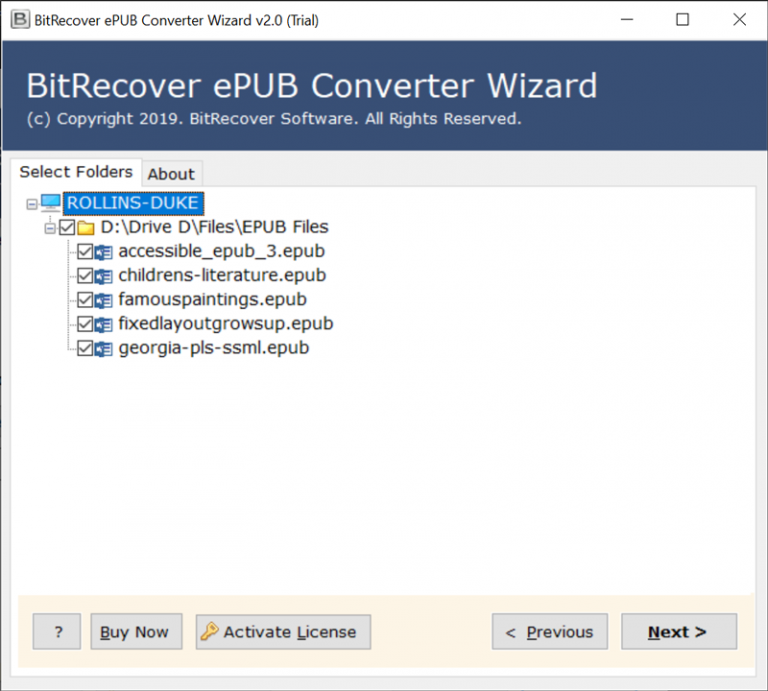Click the computer icon beside ROLLINS-DUKE
The image size is (768, 691).
tap(50, 203)
